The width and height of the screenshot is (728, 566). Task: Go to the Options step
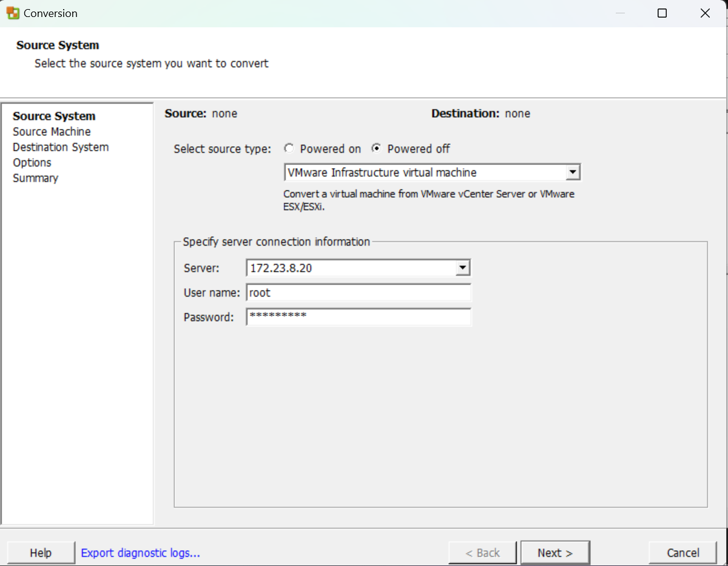coord(32,163)
